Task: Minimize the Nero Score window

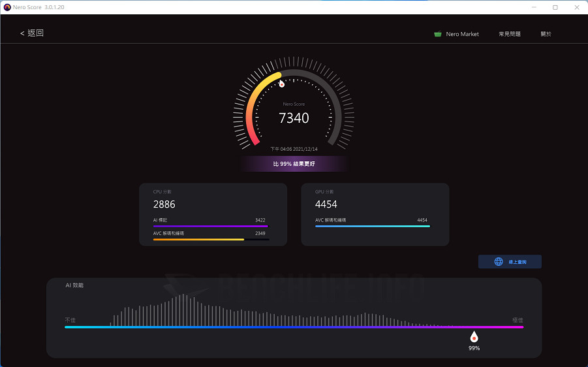Action: 534,7
